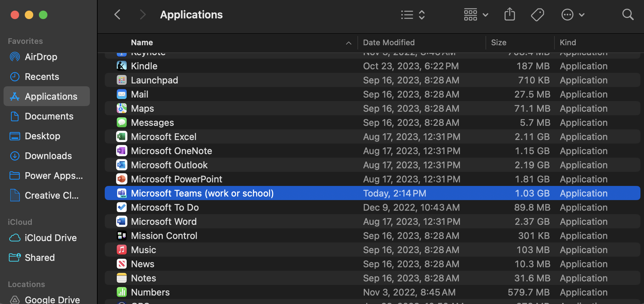
Task: Click the 'Dec 9, 2022, 10:43 AM' date
Action: [412, 207]
